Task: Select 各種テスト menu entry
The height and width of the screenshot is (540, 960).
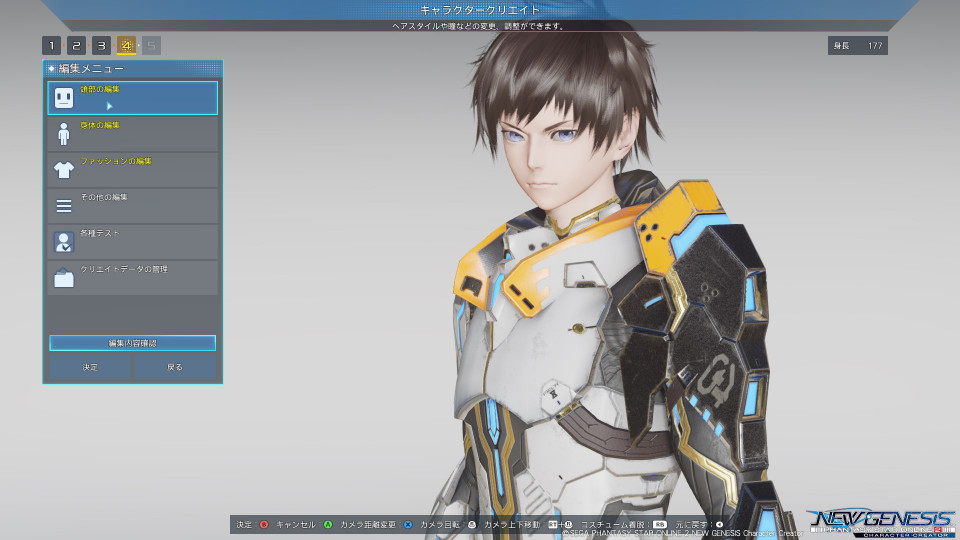Action: pyautogui.click(x=133, y=242)
